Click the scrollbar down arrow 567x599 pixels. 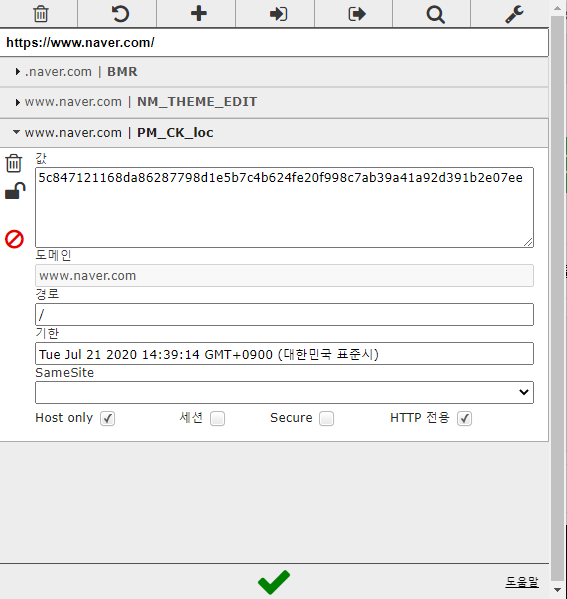click(x=557, y=590)
